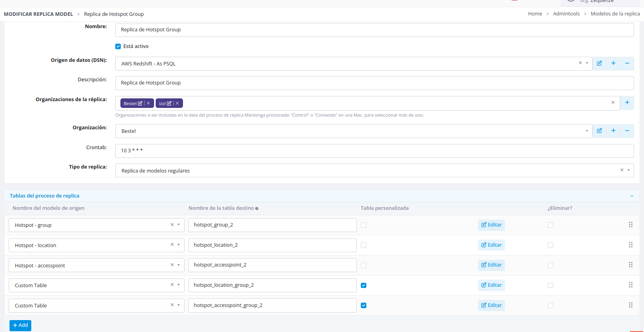The width and height of the screenshot is (644, 332).
Task: Click edit icon for Origen de datos
Action: pyautogui.click(x=599, y=63)
